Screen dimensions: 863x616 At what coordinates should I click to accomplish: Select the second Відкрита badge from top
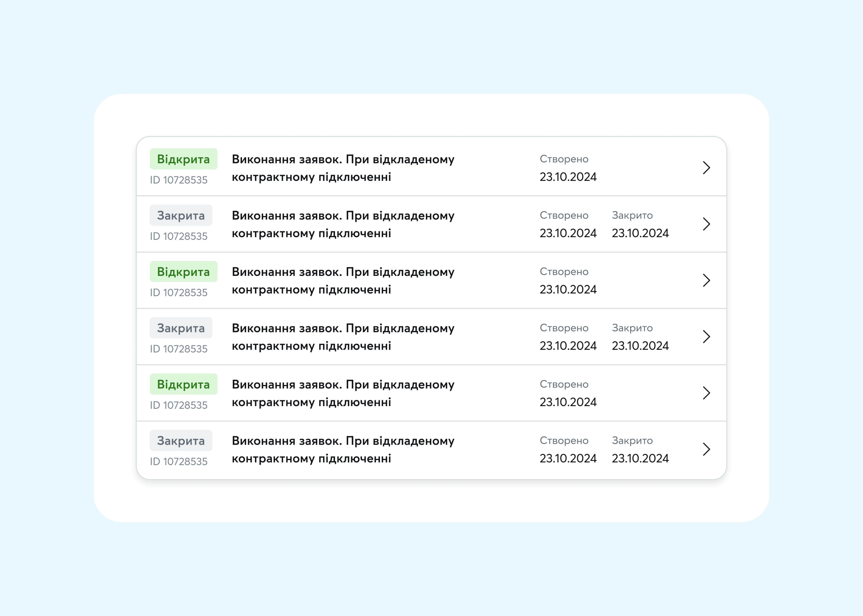pos(183,272)
